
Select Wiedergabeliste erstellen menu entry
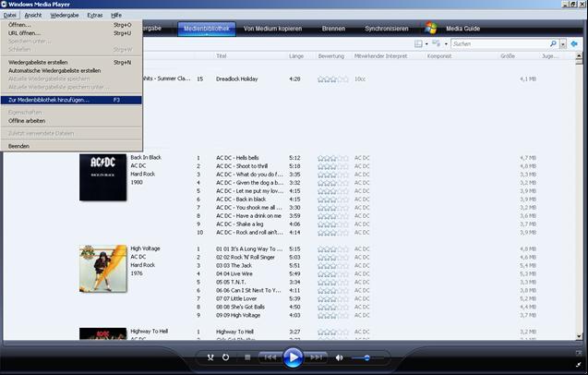click(71, 62)
